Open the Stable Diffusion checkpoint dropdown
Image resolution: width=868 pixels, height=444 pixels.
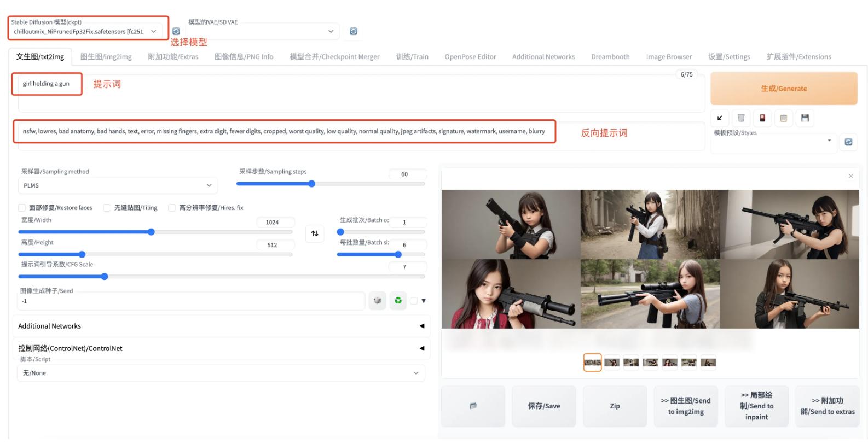pos(85,32)
